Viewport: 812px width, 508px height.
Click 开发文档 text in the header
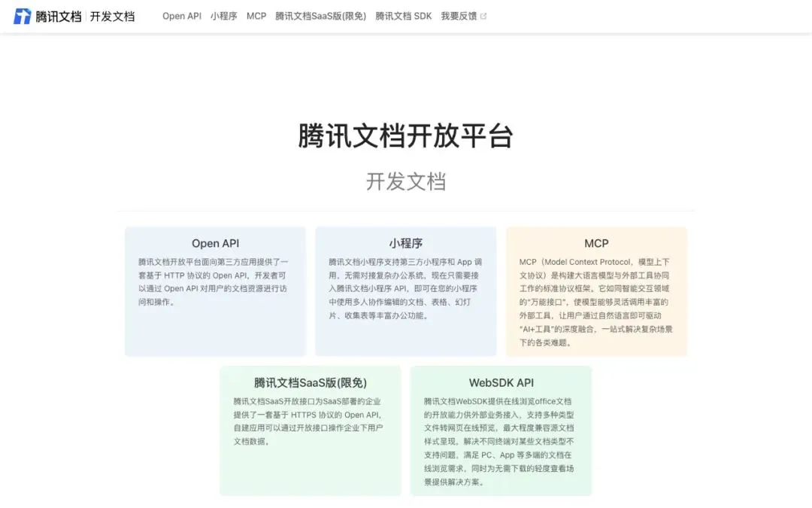pyautogui.click(x=112, y=17)
